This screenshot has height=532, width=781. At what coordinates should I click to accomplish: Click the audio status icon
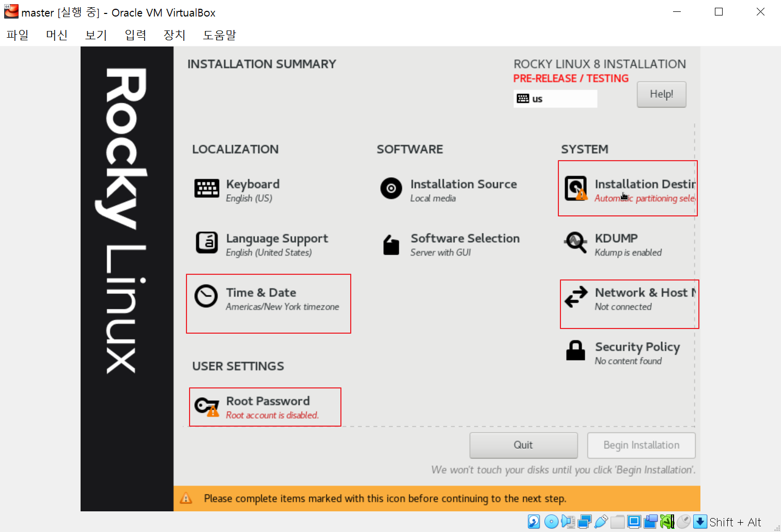point(568,522)
